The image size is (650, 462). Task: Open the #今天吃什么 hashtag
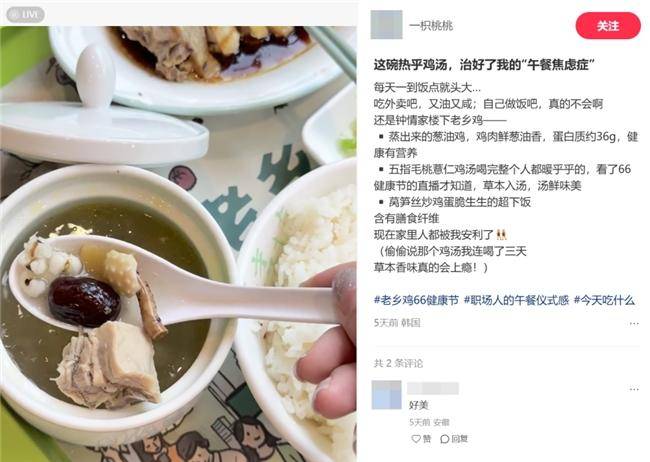coord(604,300)
